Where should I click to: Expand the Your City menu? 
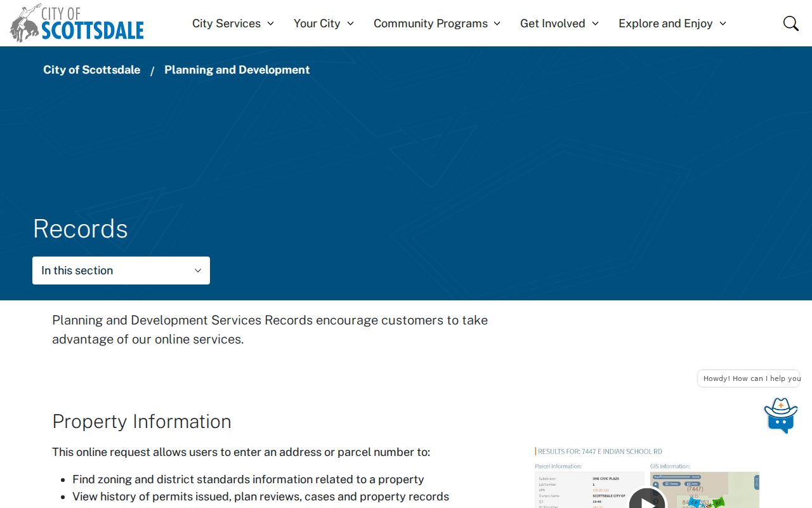pos(324,23)
